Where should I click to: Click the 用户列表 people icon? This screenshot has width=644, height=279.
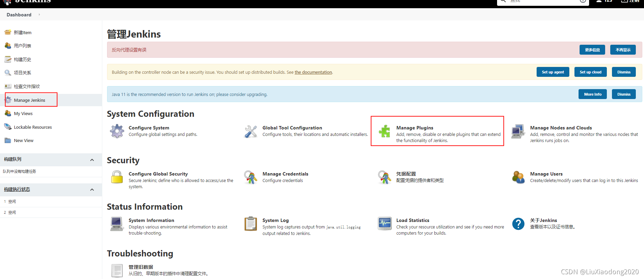coord(8,45)
